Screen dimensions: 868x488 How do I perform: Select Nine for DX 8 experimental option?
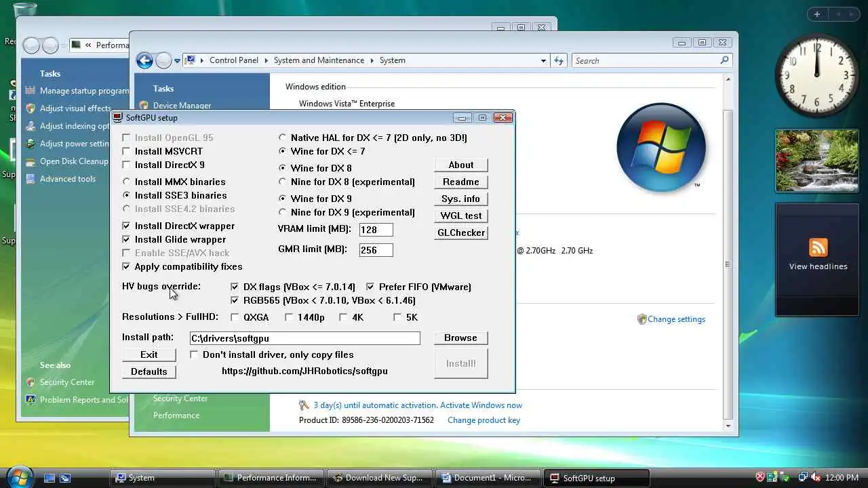click(x=283, y=182)
